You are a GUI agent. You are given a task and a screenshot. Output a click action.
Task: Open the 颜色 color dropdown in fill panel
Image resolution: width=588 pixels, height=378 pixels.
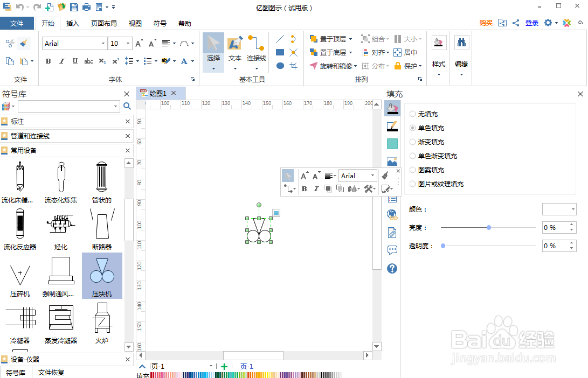[559, 209]
